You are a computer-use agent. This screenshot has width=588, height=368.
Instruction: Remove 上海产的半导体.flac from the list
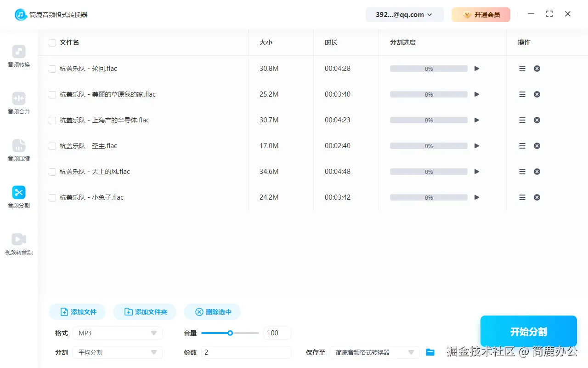pos(537,120)
